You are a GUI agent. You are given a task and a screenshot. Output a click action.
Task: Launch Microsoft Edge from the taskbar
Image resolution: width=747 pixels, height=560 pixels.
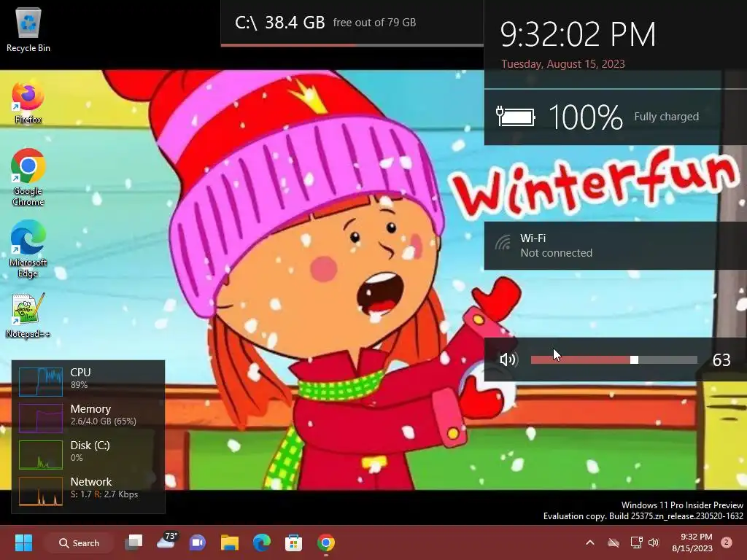(x=262, y=542)
